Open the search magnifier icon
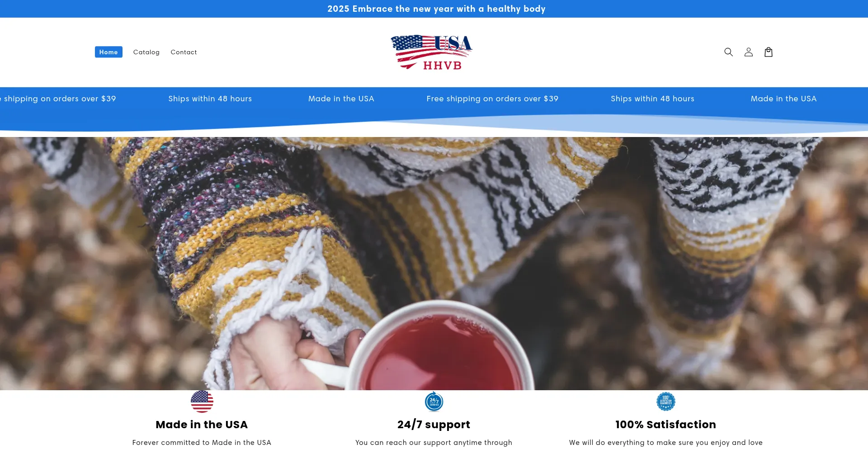Image resolution: width=868 pixels, height=449 pixels. tap(728, 52)
